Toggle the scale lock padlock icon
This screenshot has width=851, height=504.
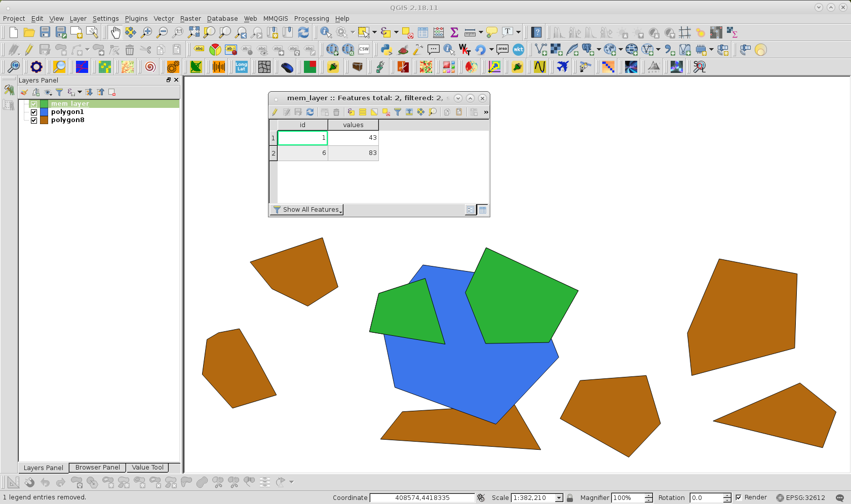click(x=570, y=498)
